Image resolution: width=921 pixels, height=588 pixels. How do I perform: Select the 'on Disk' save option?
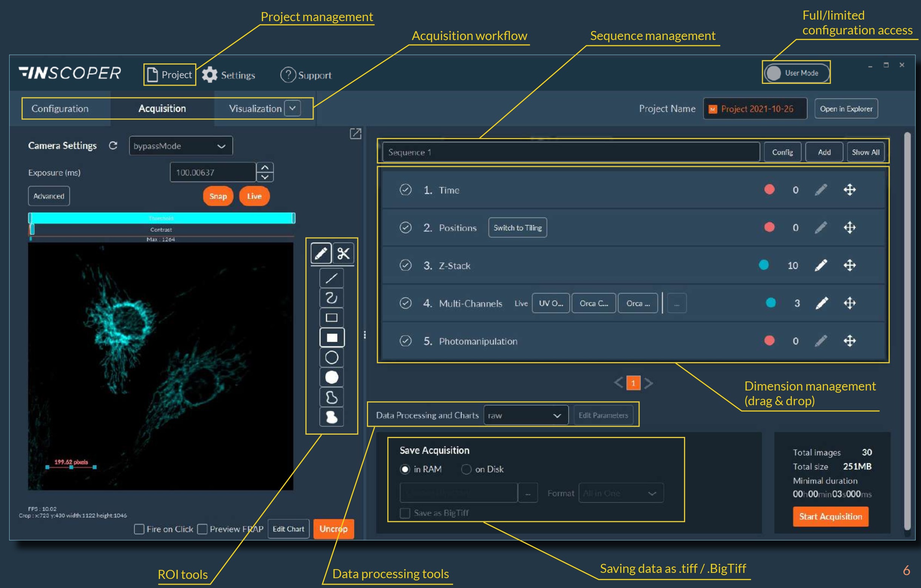coord(466,469)
